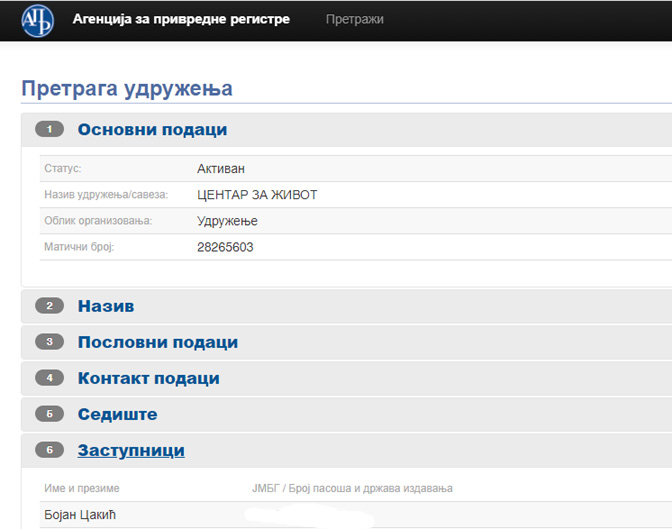Click the APR agency logo
The image size is (672, 529).
pos(38,21)
